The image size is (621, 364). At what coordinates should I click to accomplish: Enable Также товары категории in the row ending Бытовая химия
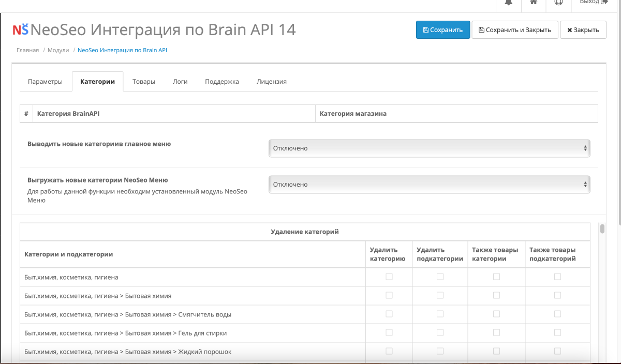point(496,296)
